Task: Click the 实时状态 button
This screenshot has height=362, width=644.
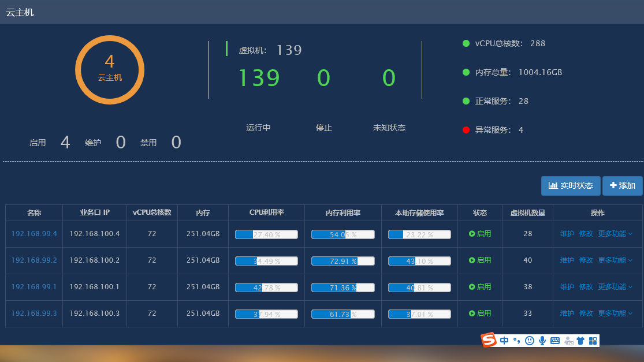Action: tap(571, 185)
